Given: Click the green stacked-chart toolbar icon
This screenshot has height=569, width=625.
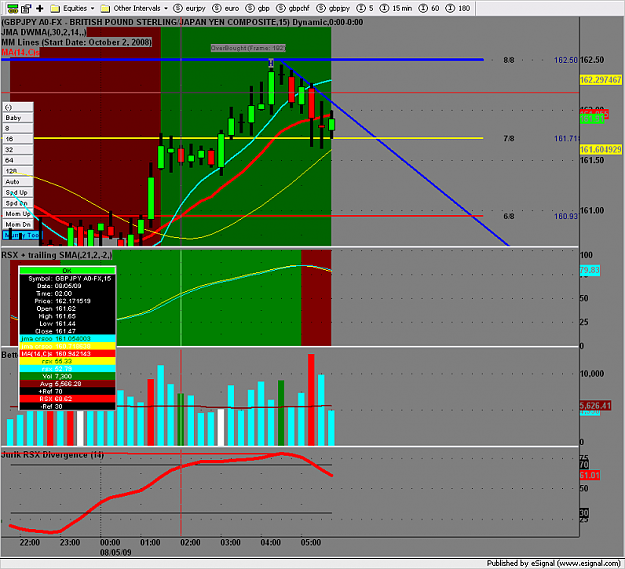Looking at the screenshot, I should click(x=13, y=8).
